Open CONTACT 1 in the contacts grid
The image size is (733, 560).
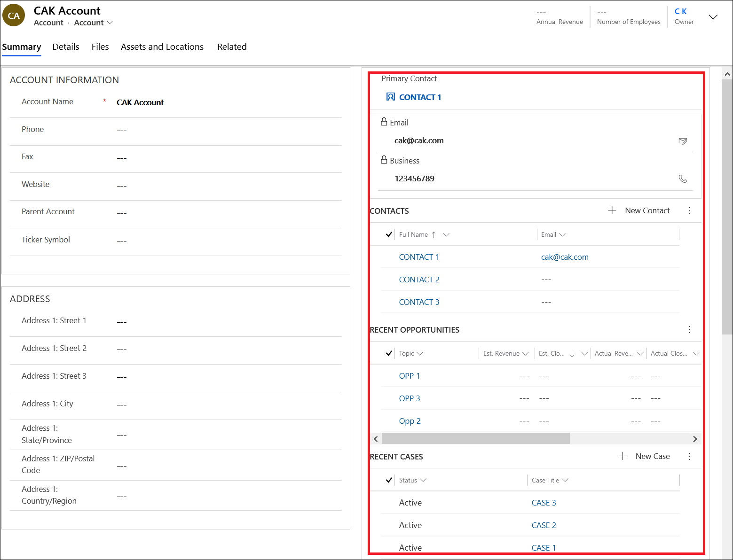pos(419,257)
